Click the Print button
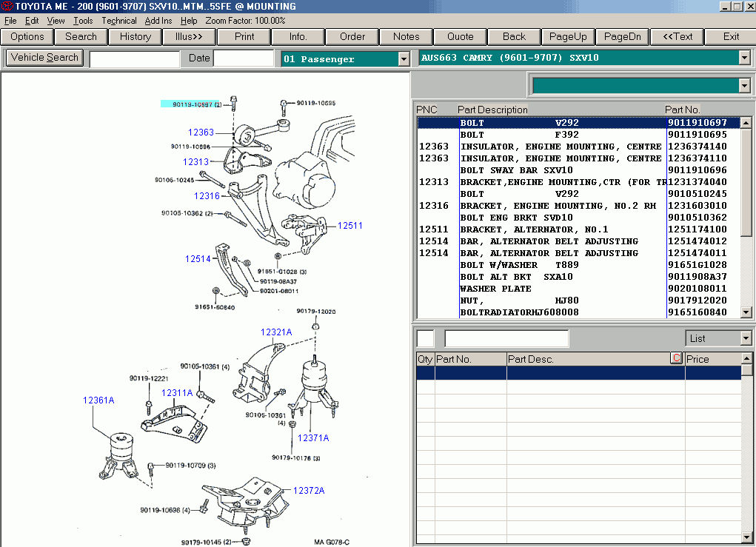 click(244, 36)
